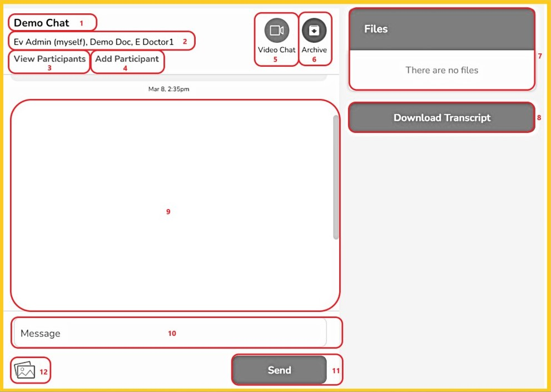Start a video chat with camera icon

pyautogui.click(x=276, y=31)
